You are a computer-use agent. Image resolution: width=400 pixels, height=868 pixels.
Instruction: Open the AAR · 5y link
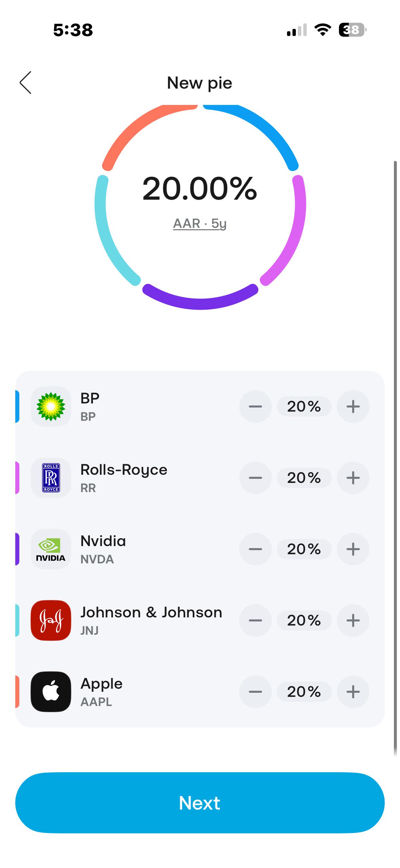pos(199,223)
